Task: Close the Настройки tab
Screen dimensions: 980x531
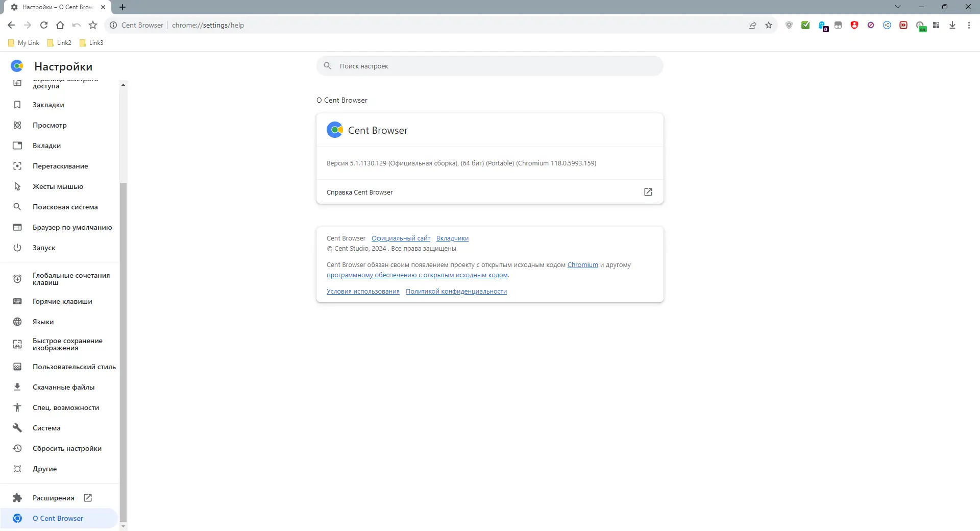Action: pyautogui.click(x=103, y=7)
